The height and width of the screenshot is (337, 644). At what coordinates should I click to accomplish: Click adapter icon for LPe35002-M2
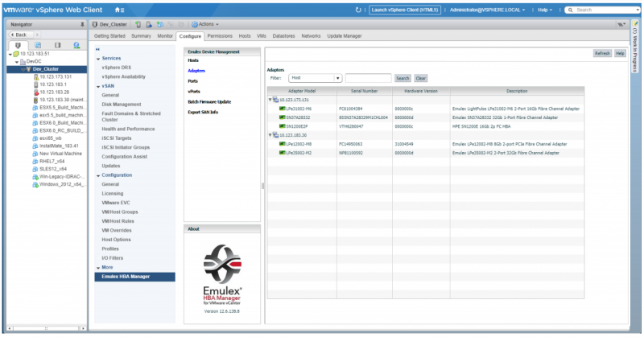pos(283,153)
